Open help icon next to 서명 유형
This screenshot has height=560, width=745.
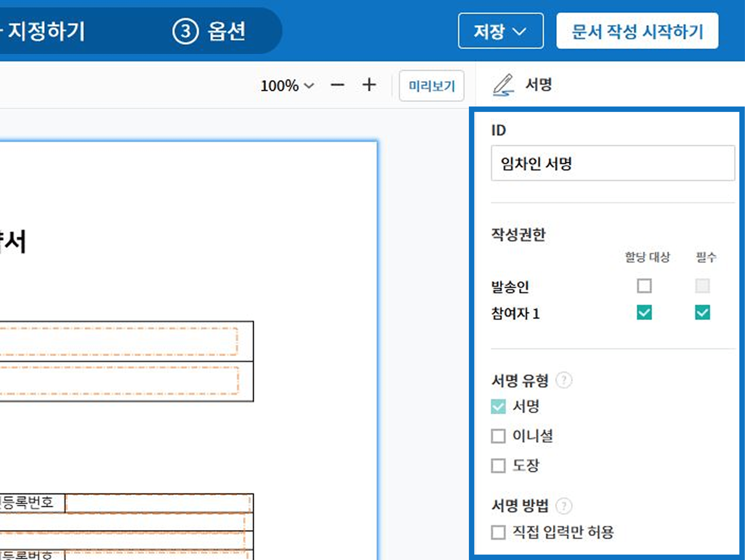(x=564, y=380)
